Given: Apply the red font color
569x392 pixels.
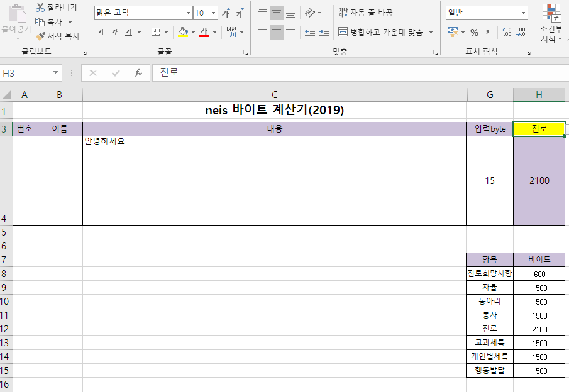Looking at the screenshot, I should (204, 32).
